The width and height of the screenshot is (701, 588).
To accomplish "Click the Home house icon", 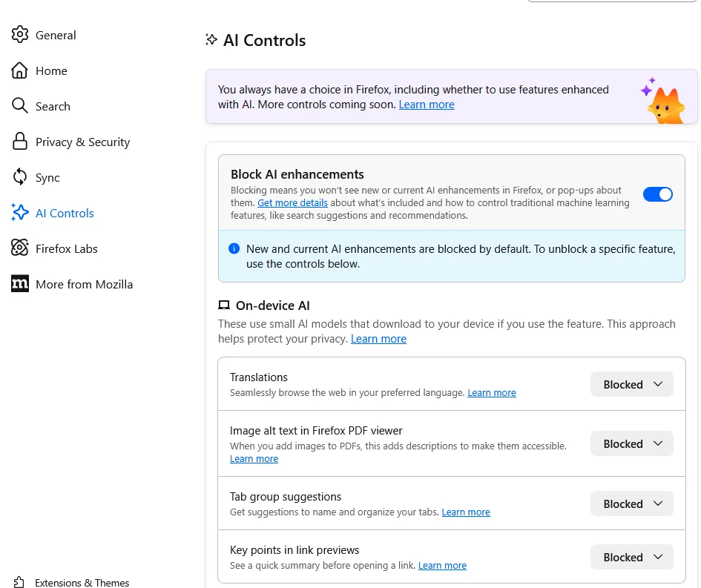I will click(x=20, y=70).
